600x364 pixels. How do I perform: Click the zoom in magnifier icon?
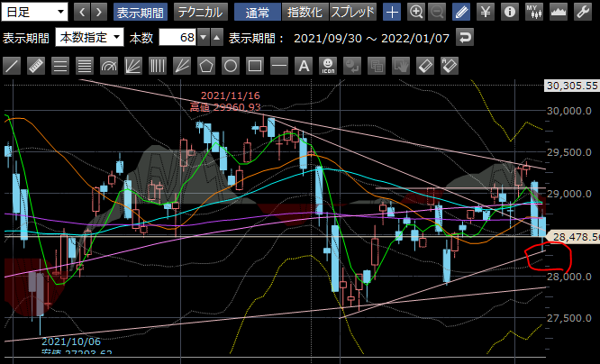pyautogui.click(x=416, y=12)
